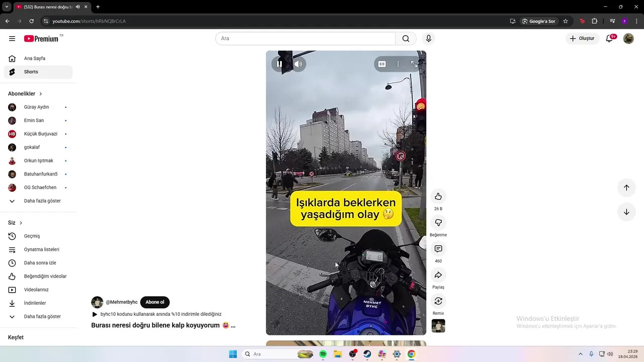
Task: Open Orkun Işıtmak channel
Action: click(38, 161)
